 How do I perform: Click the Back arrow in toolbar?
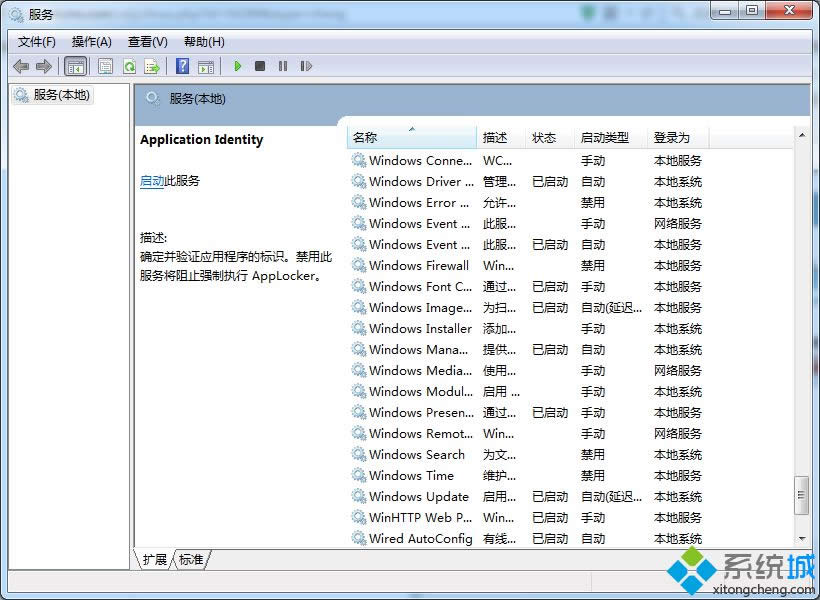[21, 66]
